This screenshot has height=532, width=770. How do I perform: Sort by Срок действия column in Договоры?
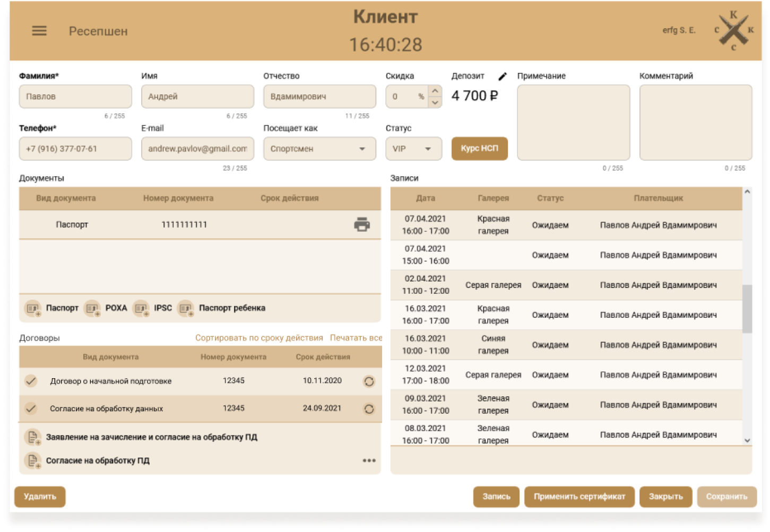click(323, 357)
